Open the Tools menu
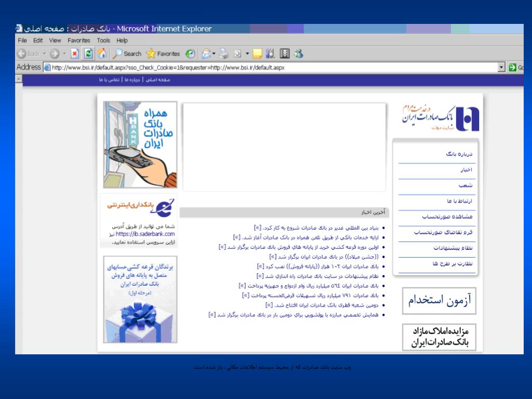The image size is (532, 399). 103,41
